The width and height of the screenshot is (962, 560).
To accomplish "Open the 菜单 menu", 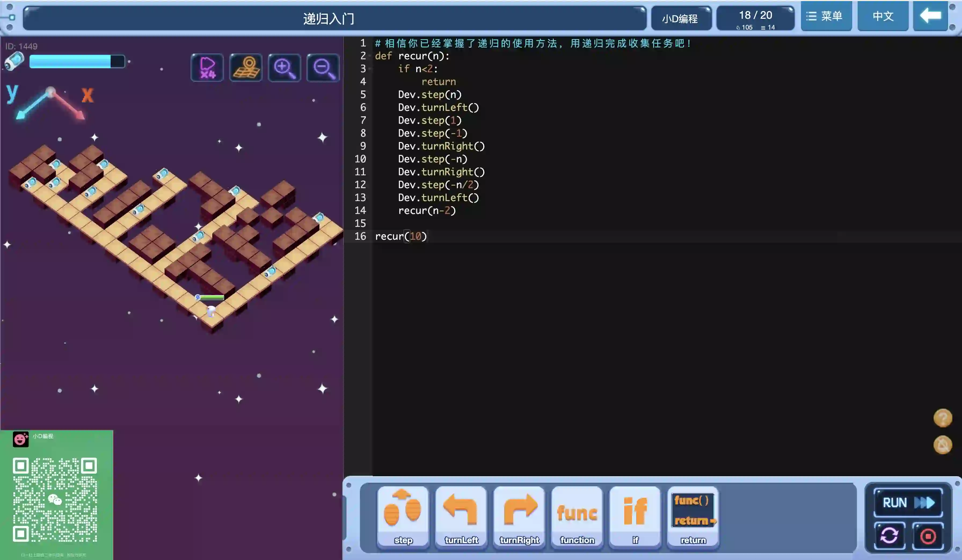I will (x=826, y=16).
